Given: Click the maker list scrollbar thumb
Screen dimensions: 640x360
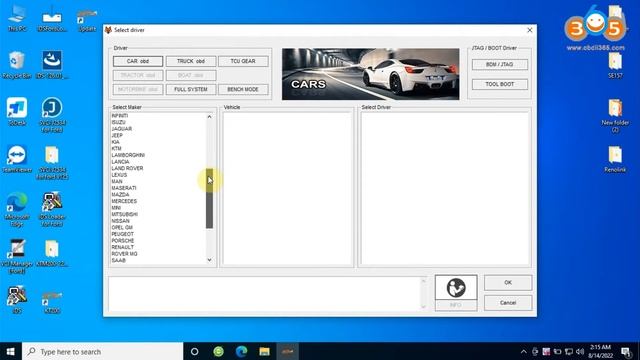Looking at the screenshot, I should tap(209, 198).
